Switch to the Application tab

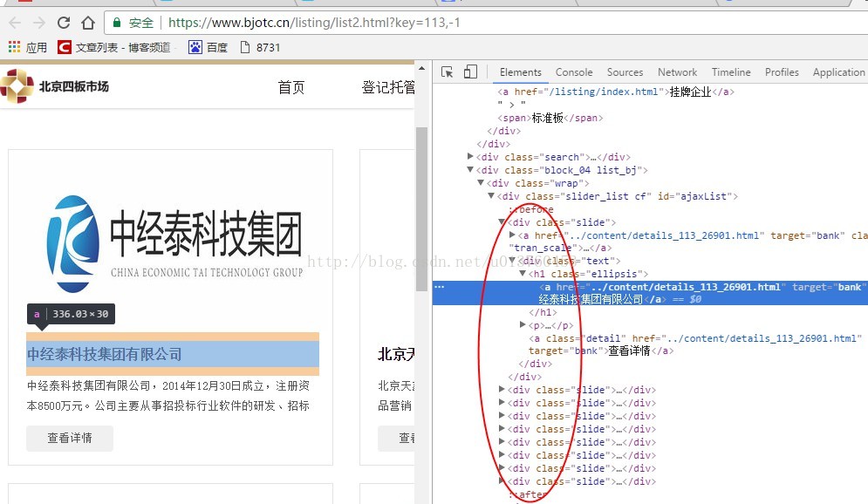[x=838, y=72]
